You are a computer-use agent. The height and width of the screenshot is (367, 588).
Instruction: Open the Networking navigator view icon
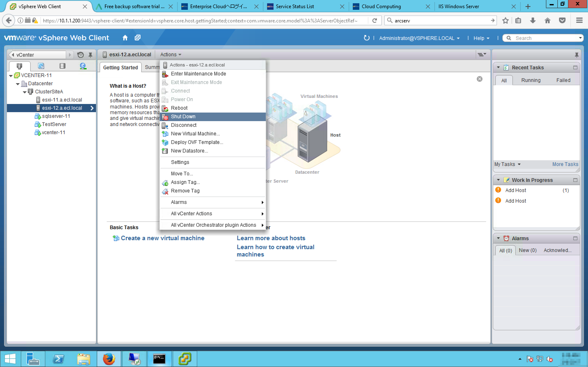pos(83,66)
